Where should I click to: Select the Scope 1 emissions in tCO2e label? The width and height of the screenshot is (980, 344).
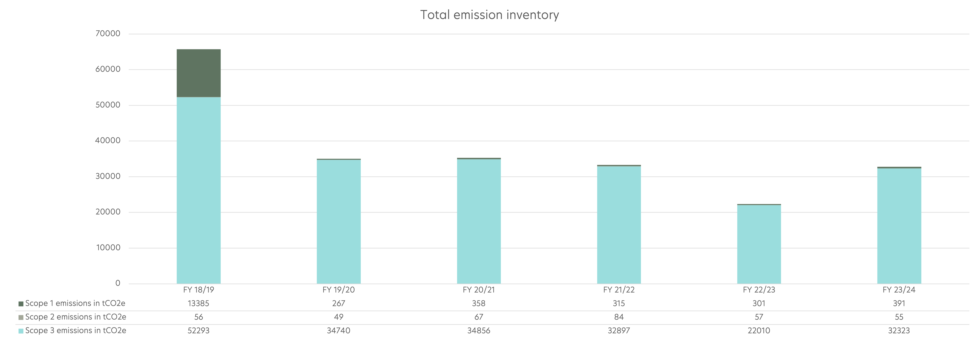click(75, 303)
